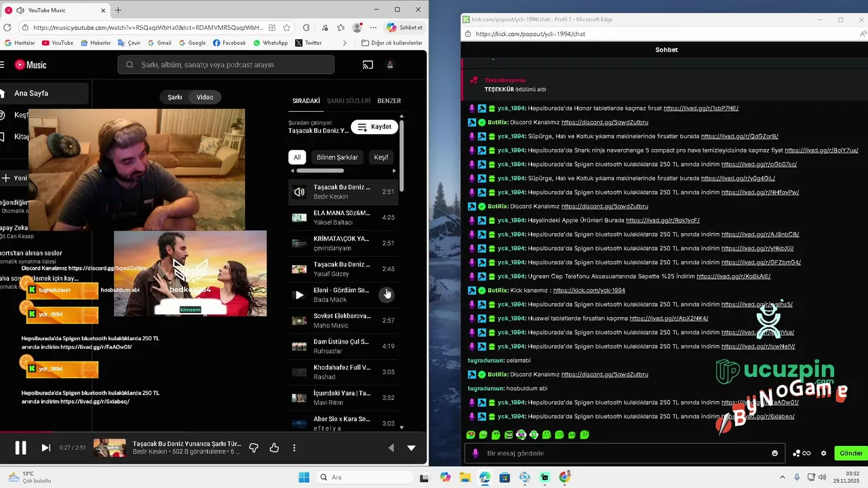Image resolution: width=868 pixels, height=488 pixels.
Task: Open Edge settings and more menu
Action: click(374, 28)
